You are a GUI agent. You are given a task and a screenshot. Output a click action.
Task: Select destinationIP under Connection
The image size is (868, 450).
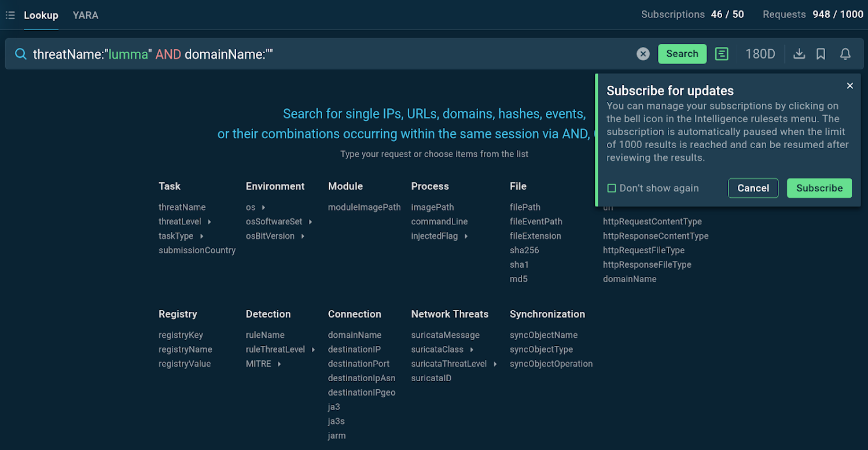click(x=354, y=349)
